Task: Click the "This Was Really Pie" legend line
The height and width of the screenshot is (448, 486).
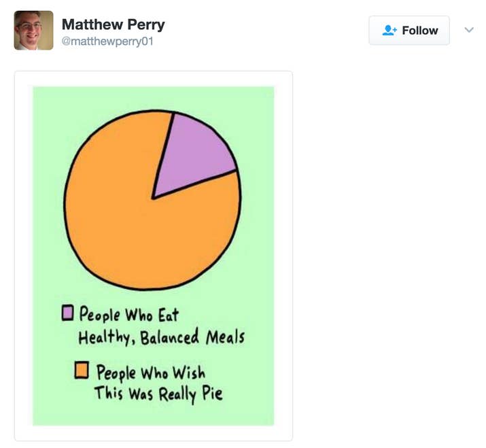Action: 158,394
